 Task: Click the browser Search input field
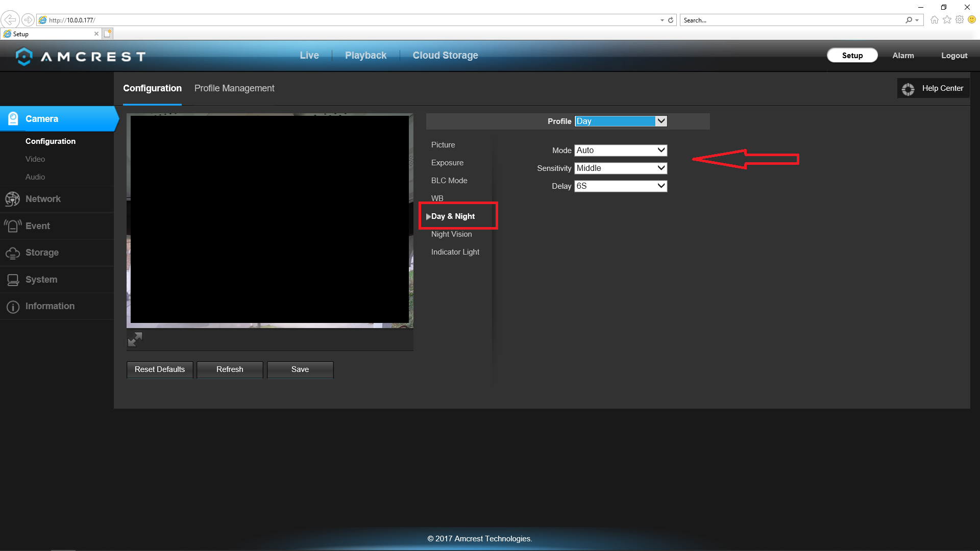point(792,20)
